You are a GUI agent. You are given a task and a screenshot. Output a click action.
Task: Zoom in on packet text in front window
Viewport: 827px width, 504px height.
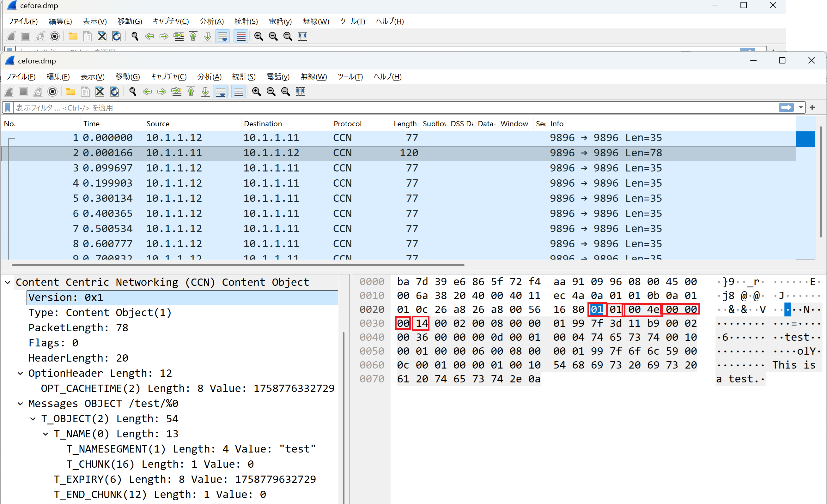click(x=256, y=92)
